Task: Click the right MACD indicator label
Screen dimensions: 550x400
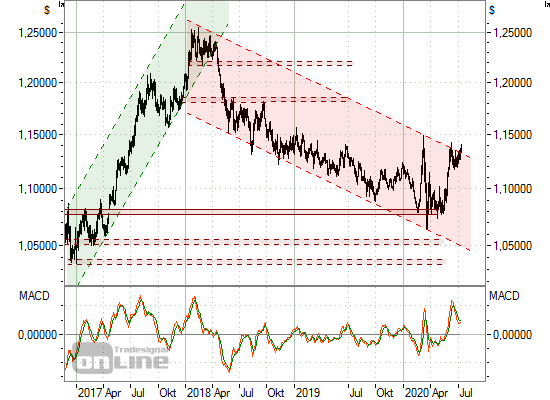Action: click(504, 296)
